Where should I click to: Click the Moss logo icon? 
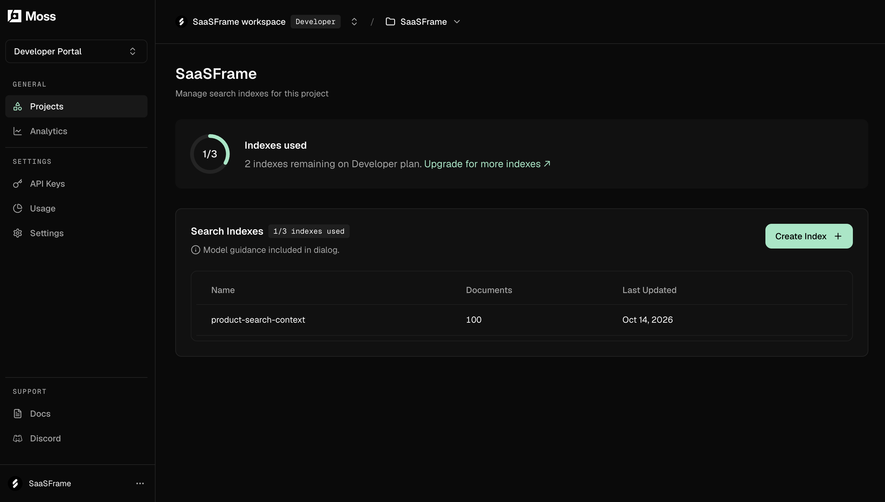pos(14,16)
